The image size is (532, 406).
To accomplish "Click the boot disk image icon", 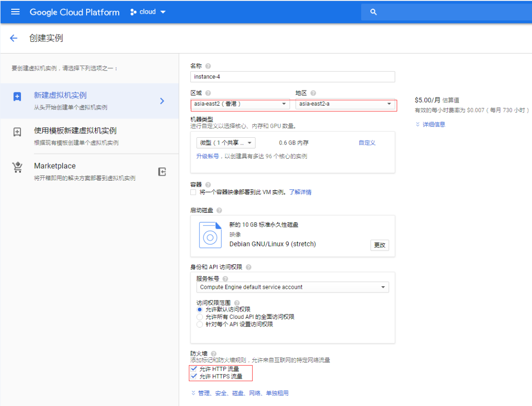I will [210, 235].
